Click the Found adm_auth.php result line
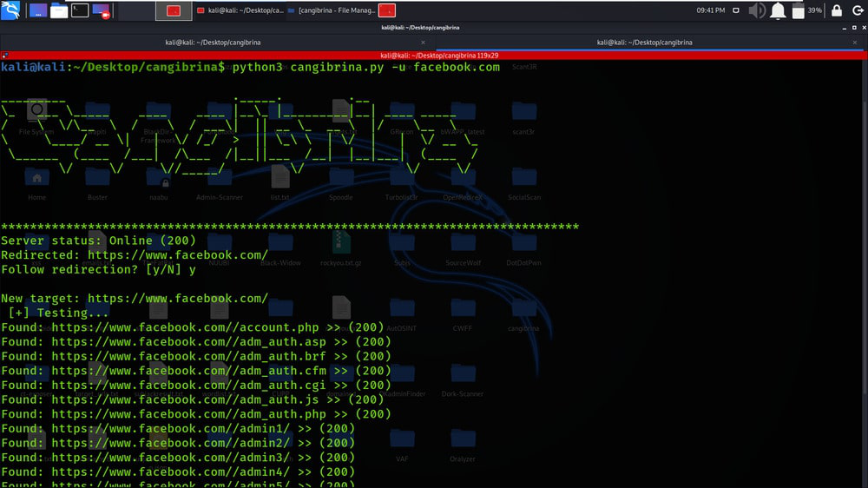The image size is (868, 488). [x=196, y=414]
